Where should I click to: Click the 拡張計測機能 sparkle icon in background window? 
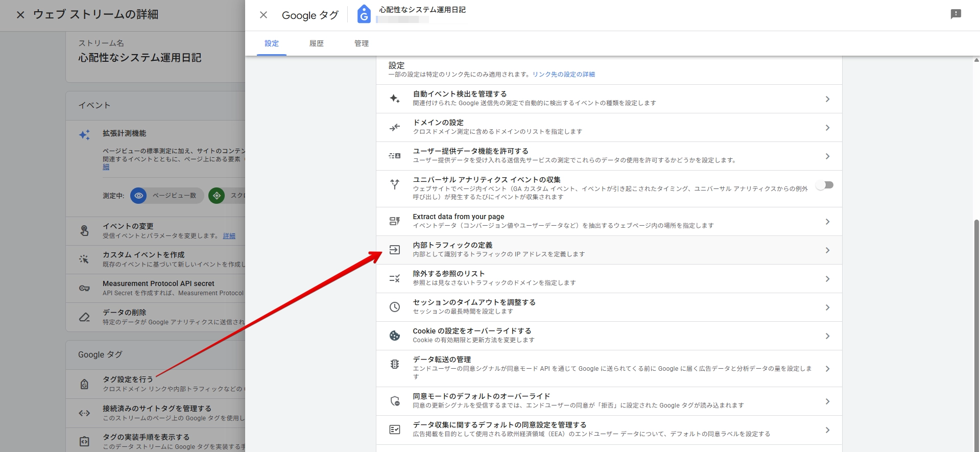[84, 135]
